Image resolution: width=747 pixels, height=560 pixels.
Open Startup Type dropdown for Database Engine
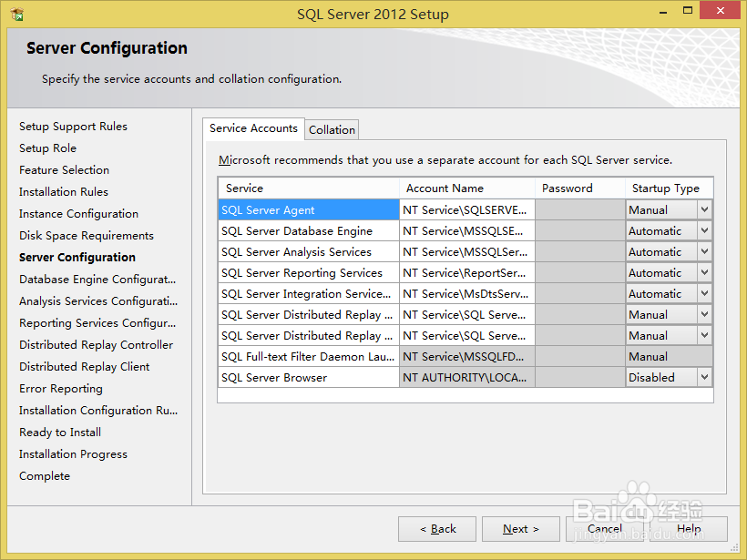tap(704, 230)
